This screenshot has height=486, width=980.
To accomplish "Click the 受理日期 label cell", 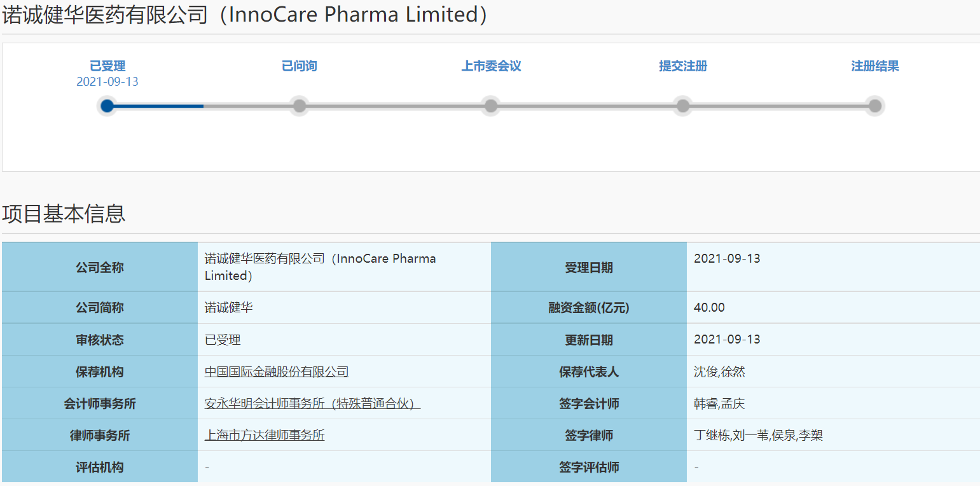I will (589, 267).
